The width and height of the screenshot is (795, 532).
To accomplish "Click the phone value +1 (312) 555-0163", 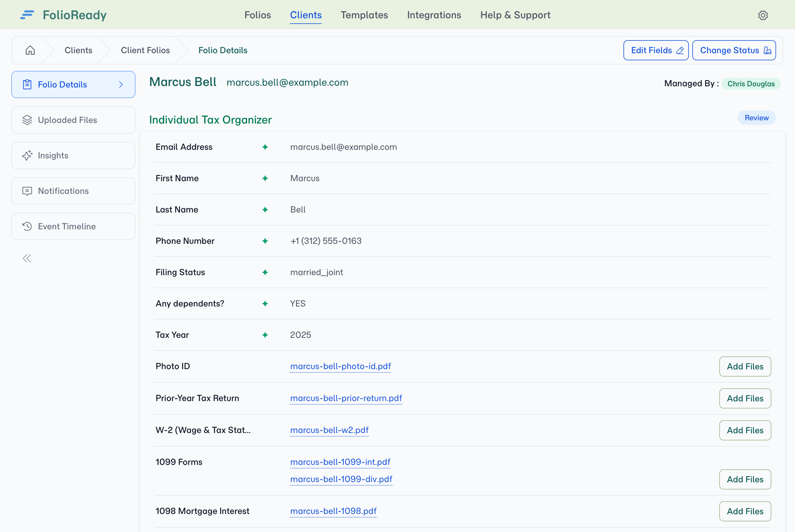I will click(x=326, y=241).
